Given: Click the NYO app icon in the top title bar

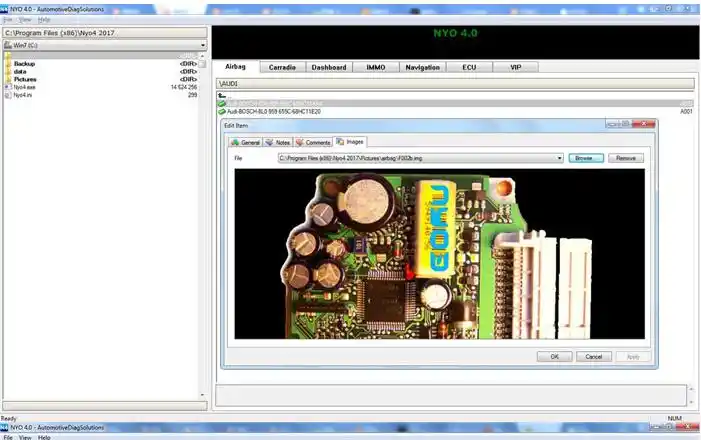Looking at the screenshot, I should click(x=4, y=9).
